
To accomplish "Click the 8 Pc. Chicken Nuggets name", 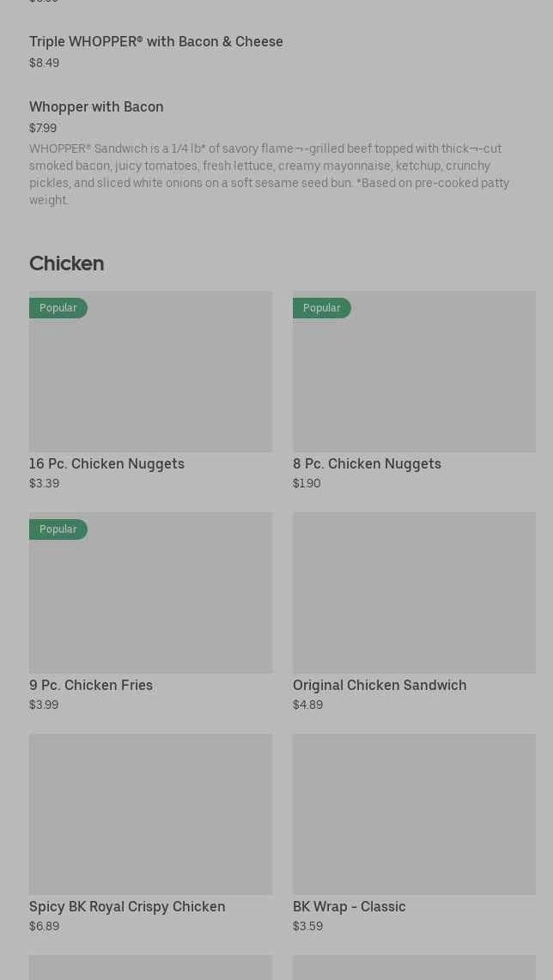I will click(x=367, y=463).
